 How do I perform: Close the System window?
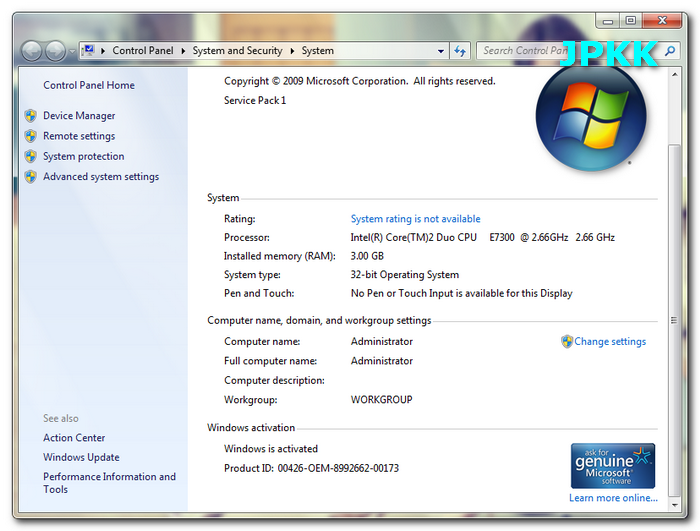662,21
